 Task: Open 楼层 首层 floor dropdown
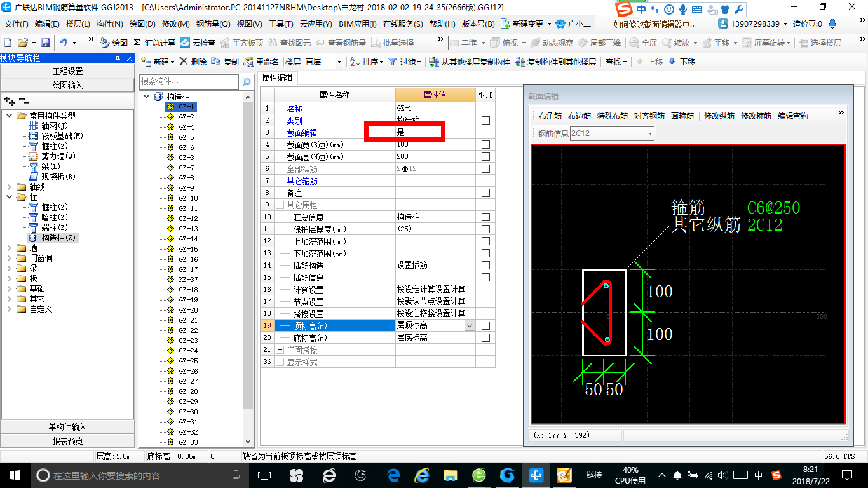[339, 62]
